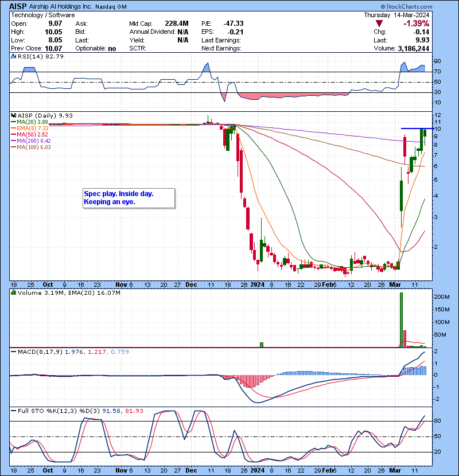This screenshot has height=476, width=459.
Task: Click the 90 level on the RSI scale
Action: click(x=437, y=61)
